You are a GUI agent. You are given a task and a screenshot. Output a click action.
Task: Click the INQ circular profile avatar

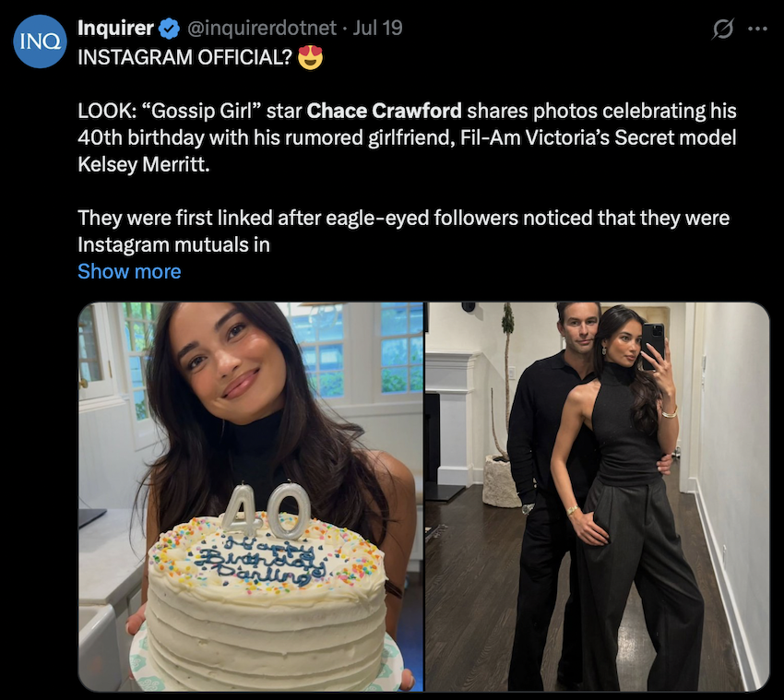point(40,40)
